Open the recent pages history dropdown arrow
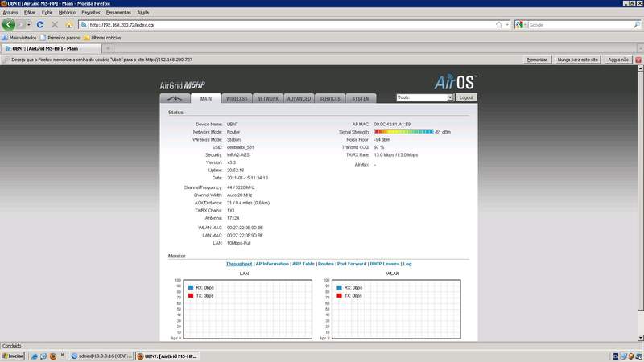Screen dimensions: 644x362 pos(28,25)
